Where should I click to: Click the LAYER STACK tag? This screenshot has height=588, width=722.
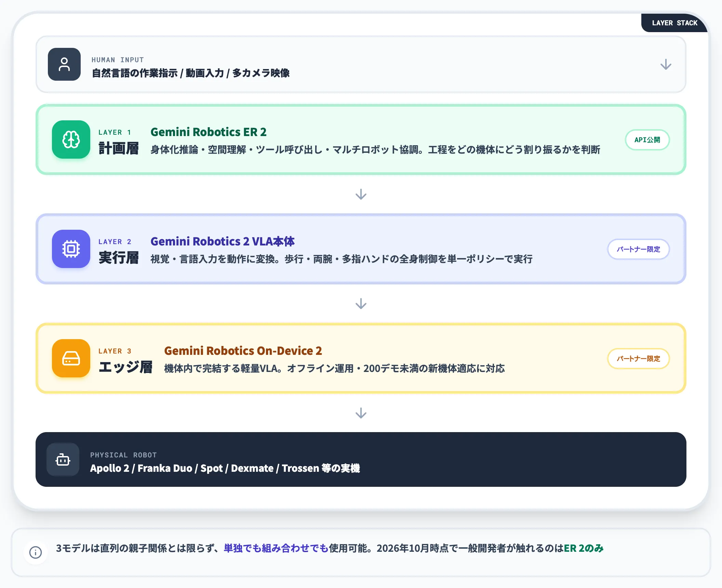(674, 23)
